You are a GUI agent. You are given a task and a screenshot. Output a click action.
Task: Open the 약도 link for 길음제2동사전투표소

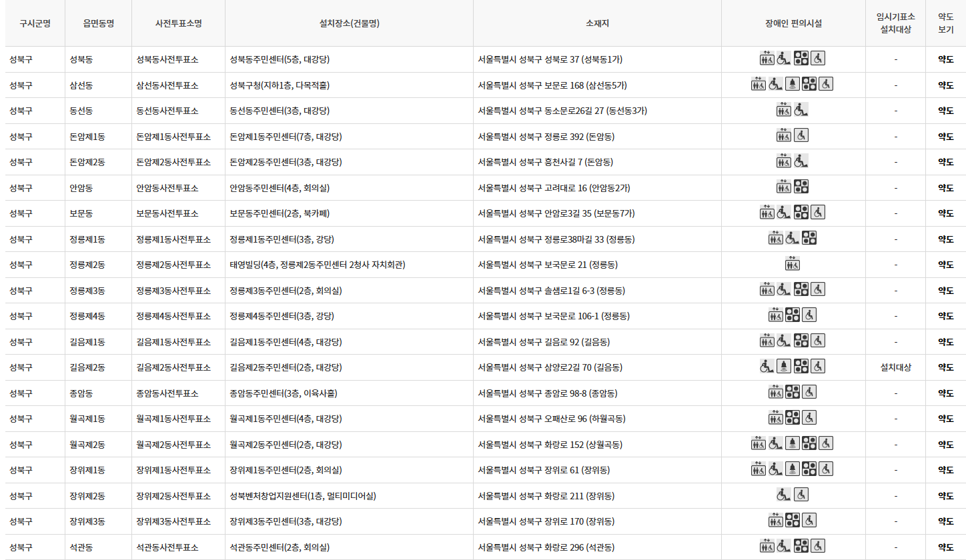click(947, 366)
